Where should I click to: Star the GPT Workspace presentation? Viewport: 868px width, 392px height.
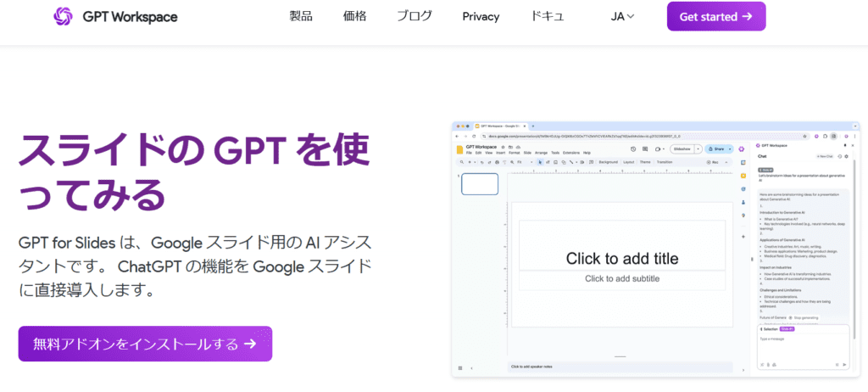(503, 147)
